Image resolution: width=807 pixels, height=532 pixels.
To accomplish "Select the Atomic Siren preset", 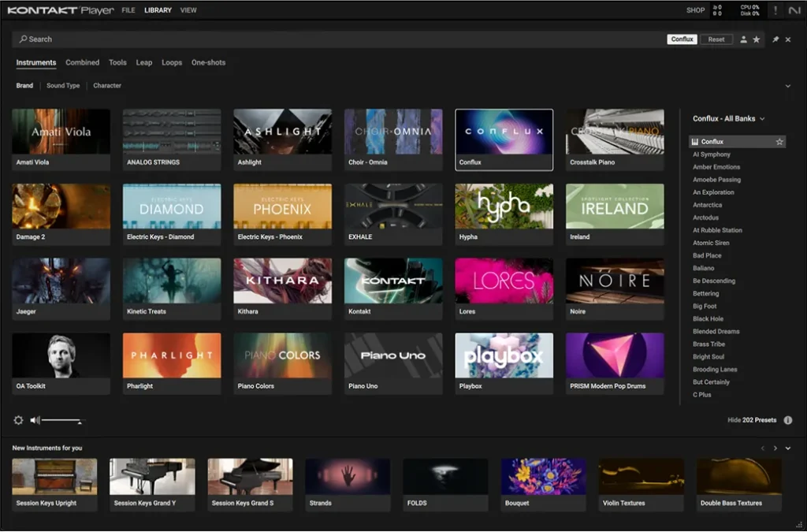I will pos(711,243).
